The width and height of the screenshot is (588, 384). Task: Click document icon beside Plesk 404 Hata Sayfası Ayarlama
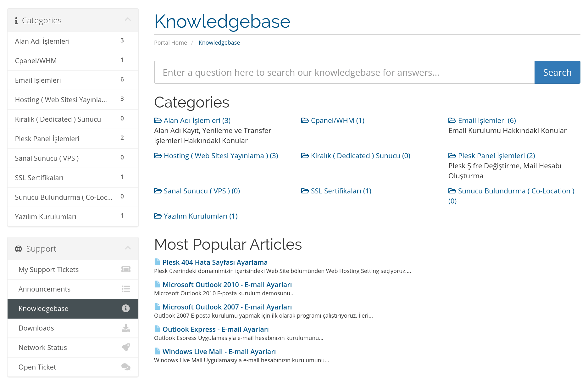tap(157, 262)
